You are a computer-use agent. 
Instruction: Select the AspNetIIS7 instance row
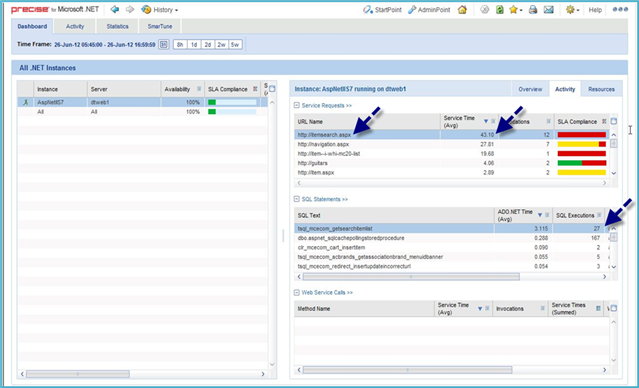[143, 102]
